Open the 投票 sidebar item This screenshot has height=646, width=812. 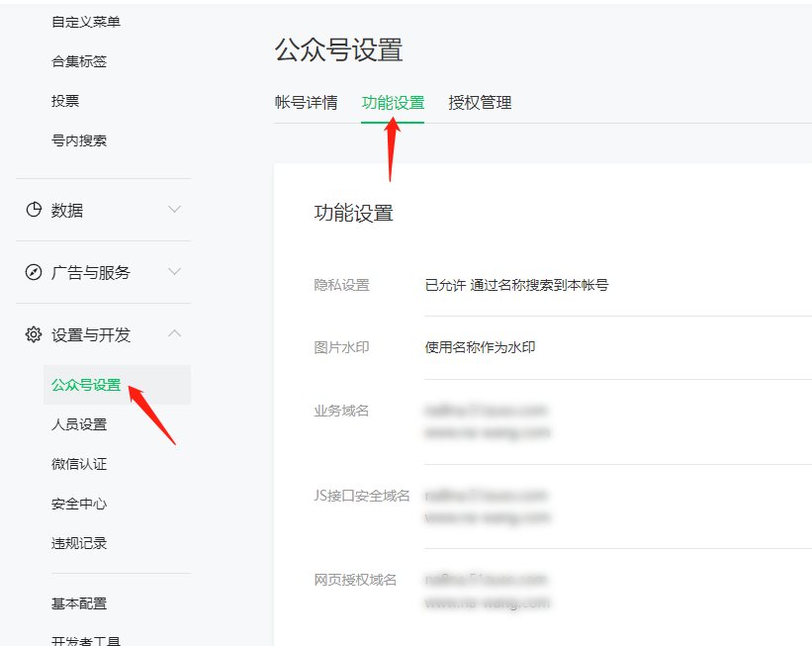point(65,101)
